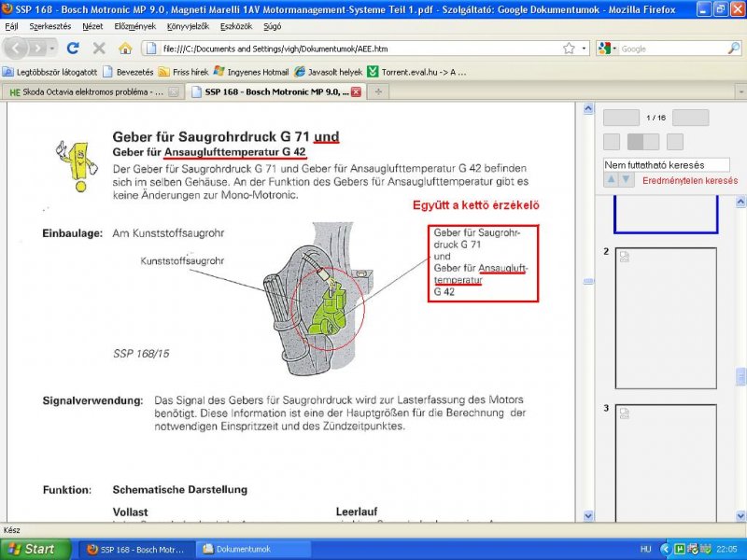Close the Skoda Octavia tab
Image resolution: width=747 pixels, height=560 pixels.
point(174,92)
